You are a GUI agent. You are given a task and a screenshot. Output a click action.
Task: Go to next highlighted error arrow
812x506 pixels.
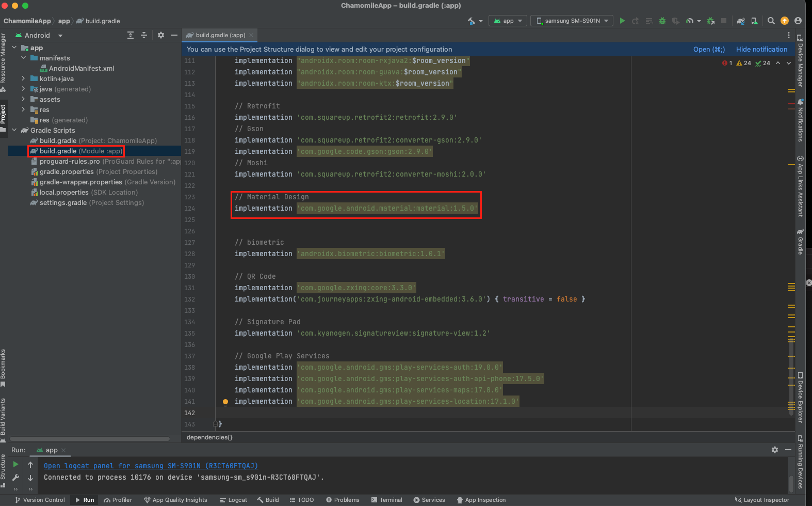click(x=789, y=63)
